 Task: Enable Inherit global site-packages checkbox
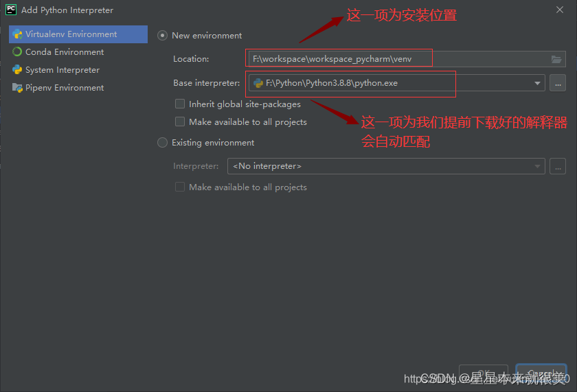point(180,104)
